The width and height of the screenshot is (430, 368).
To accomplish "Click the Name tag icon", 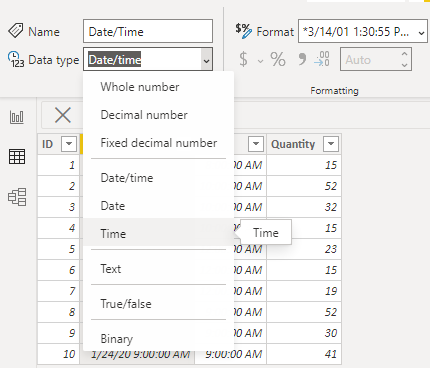I will coord(16,31).
